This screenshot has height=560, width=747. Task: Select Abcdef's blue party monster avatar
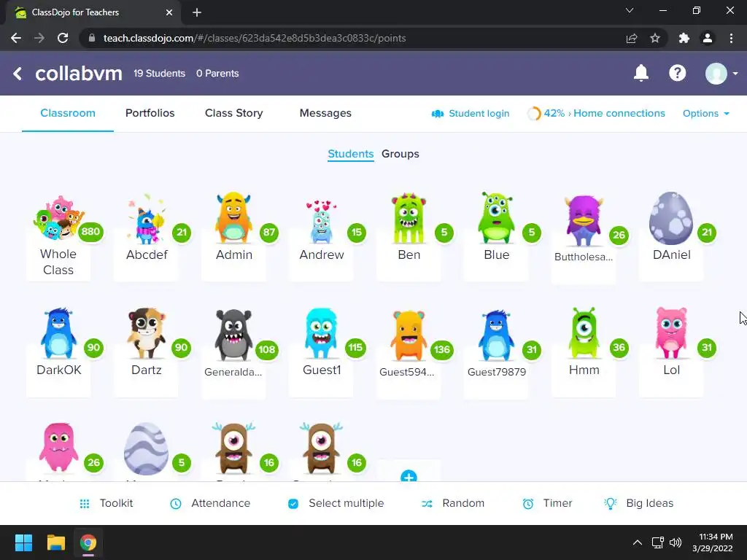tap(146, 219)
